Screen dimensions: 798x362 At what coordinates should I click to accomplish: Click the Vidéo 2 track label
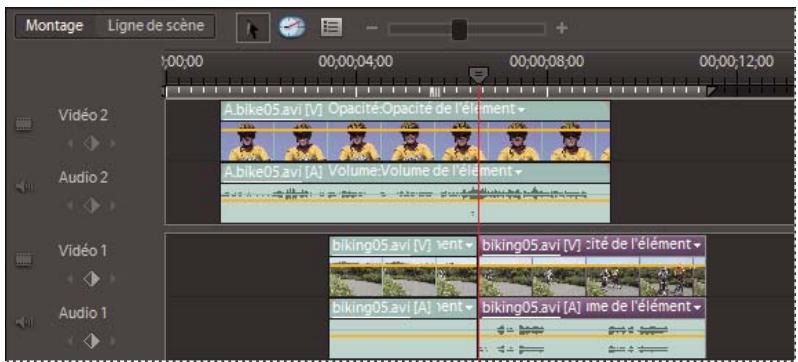[x=83, y=115]
